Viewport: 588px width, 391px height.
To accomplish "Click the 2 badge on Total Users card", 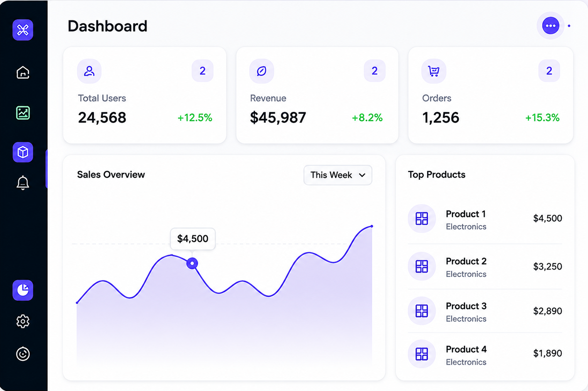I will pyautogui.click(x=203, y=71).
